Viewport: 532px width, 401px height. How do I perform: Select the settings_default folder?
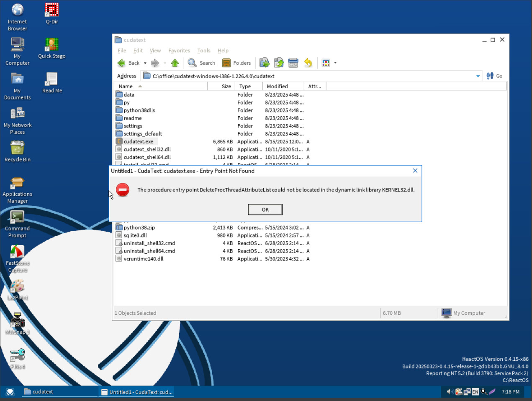139,134
